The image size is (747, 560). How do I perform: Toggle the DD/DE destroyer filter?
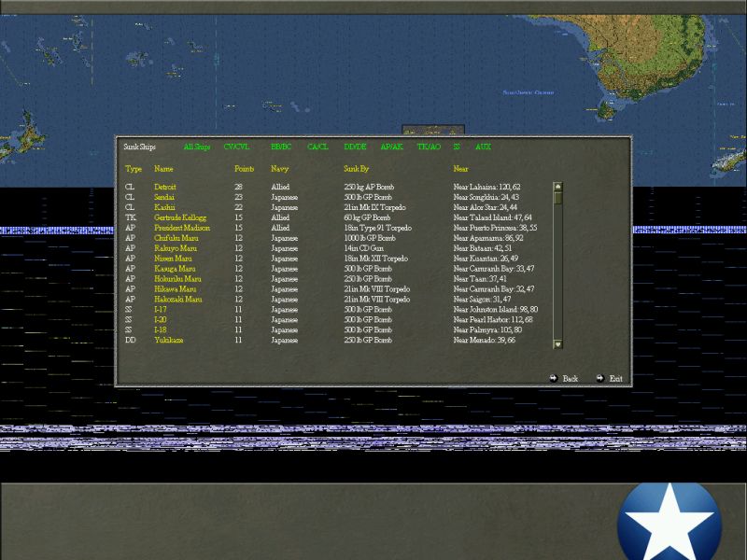tap(355, 147)
